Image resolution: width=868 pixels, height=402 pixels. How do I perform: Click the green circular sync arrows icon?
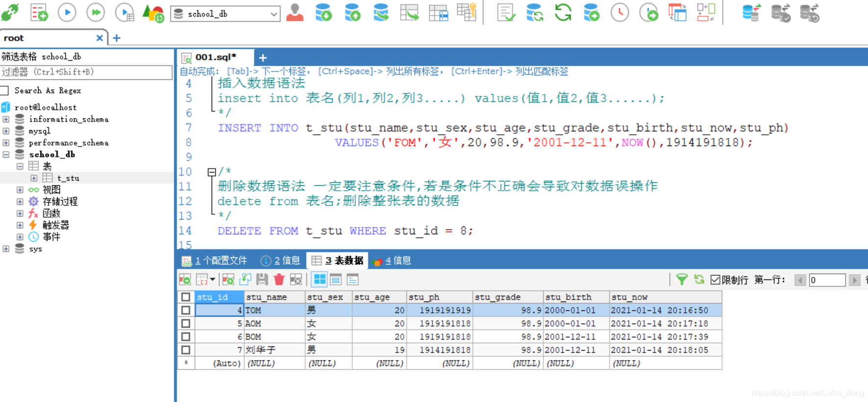[x=563, y=12]
